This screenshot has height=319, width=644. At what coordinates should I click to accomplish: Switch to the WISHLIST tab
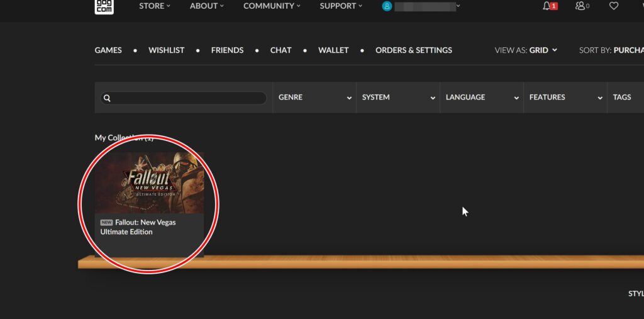tap(166, 50)
